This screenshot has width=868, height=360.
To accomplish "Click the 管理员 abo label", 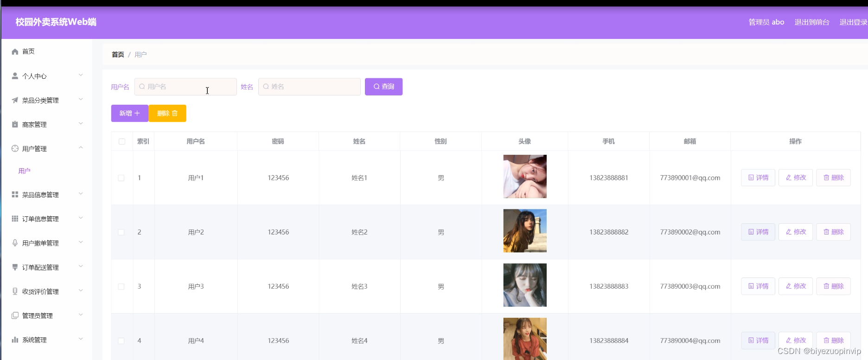I will tap(766, 22).
